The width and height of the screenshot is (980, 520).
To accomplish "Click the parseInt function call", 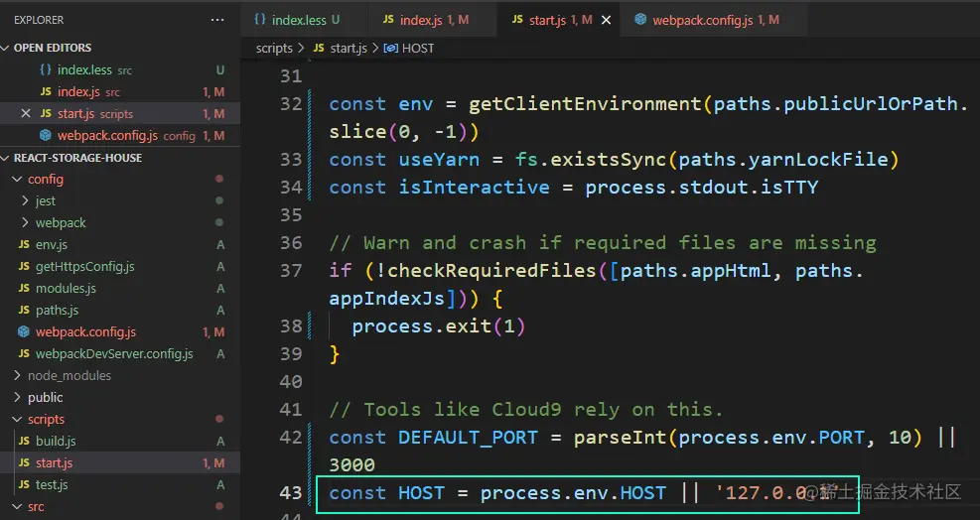I will [x=620, y=438].
